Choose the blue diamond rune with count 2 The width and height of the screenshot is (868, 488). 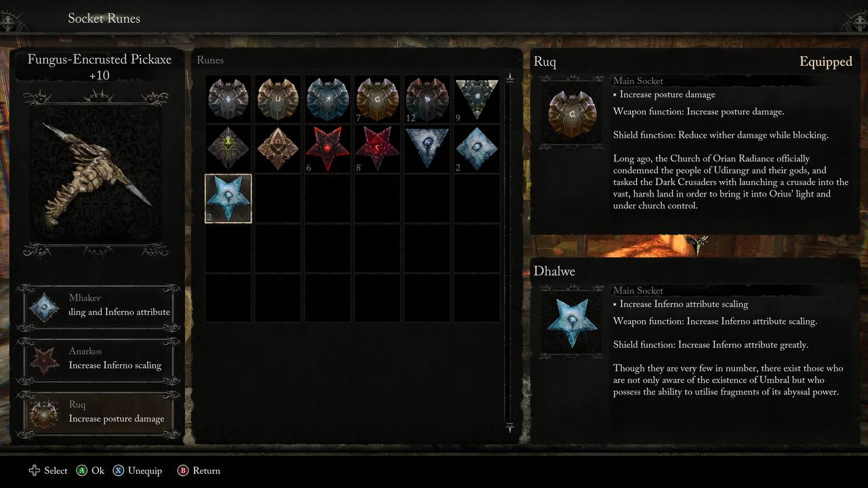[x=478, y=148]
